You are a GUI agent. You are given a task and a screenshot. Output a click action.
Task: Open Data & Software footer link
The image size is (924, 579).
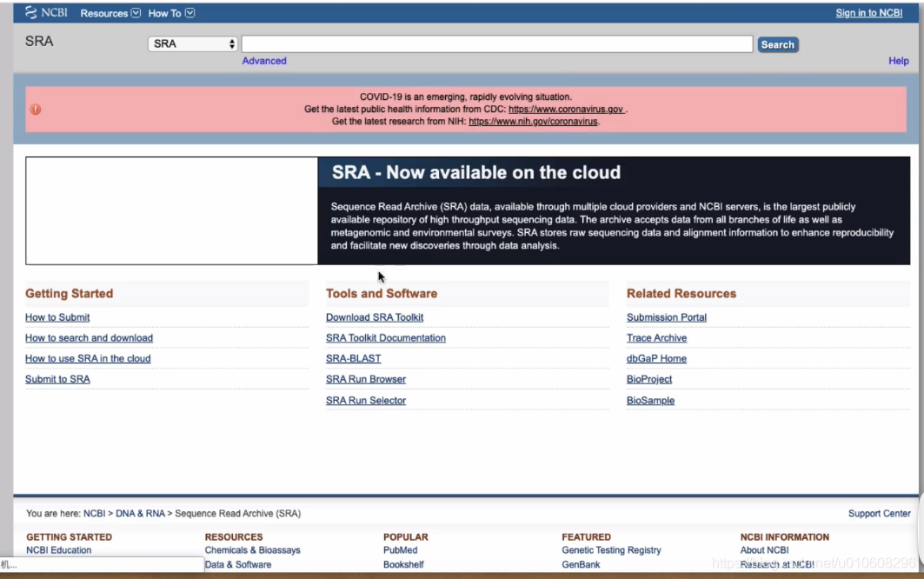tap(238, 564)
